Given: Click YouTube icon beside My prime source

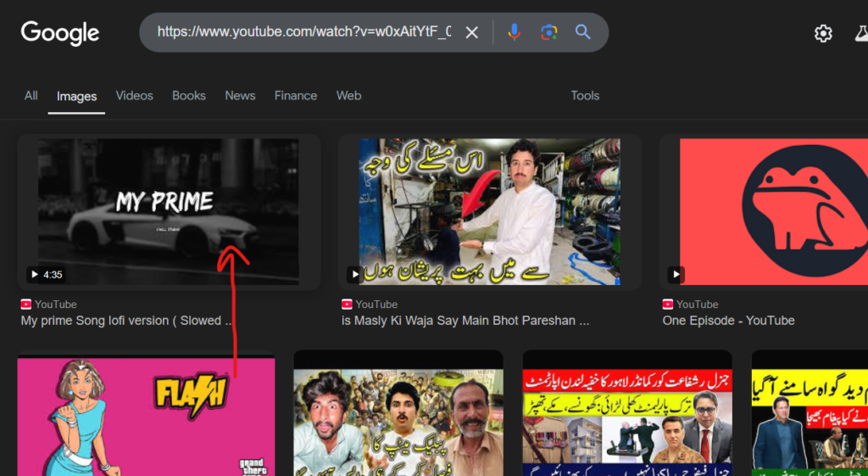Looking at the screenshot, I should pyautogui.click(x=26, y=305).
